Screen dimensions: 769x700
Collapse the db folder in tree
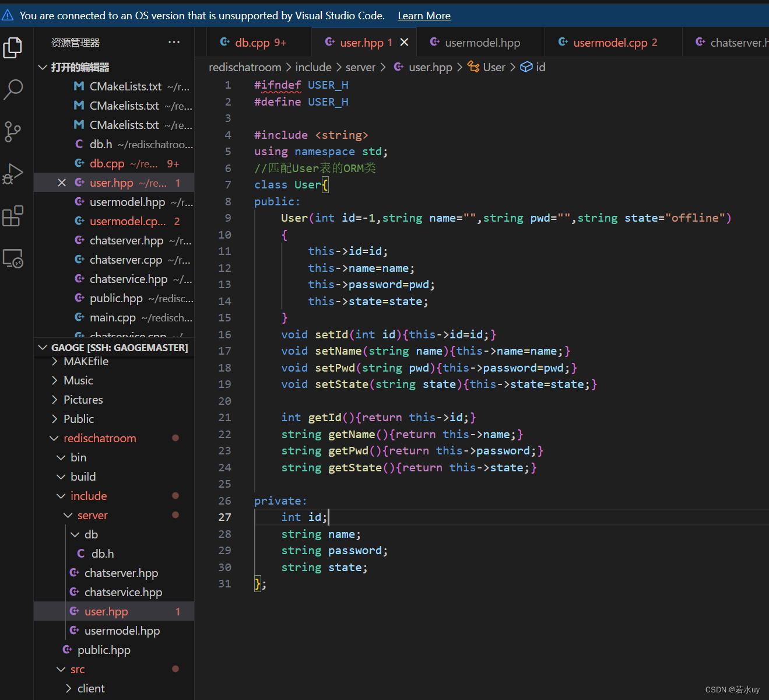[x=91, y=534]
